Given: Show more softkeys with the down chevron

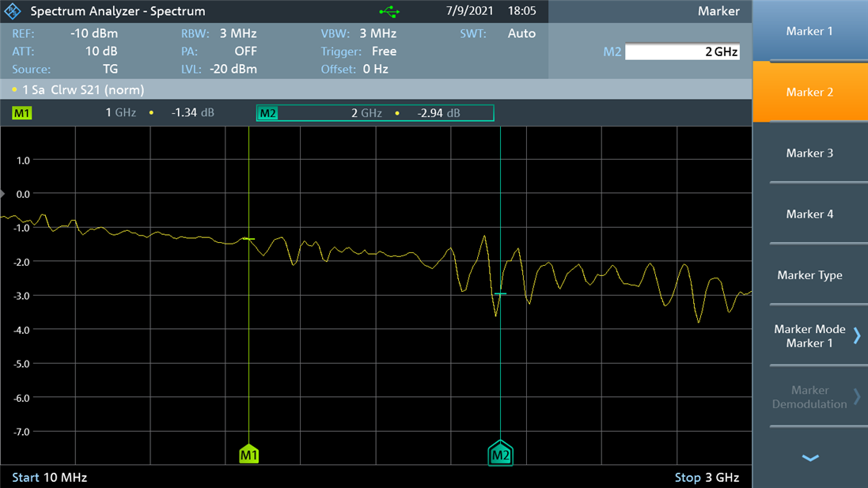Looking at the screenshot, I should 810,458.
